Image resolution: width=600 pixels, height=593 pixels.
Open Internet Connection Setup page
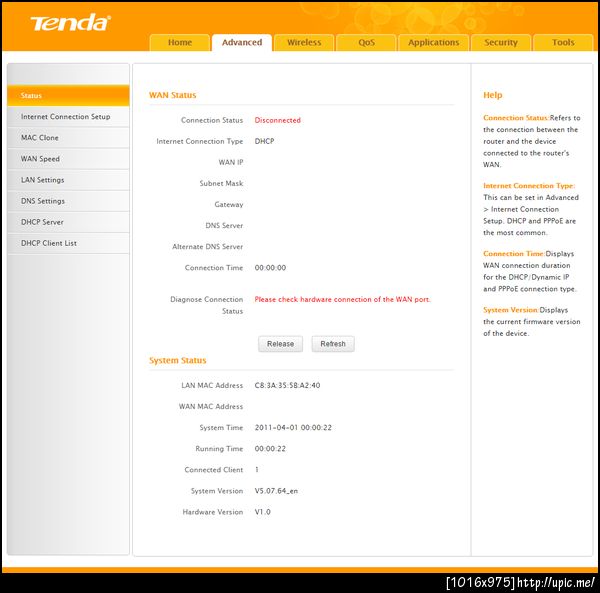[x=68, y=117]
